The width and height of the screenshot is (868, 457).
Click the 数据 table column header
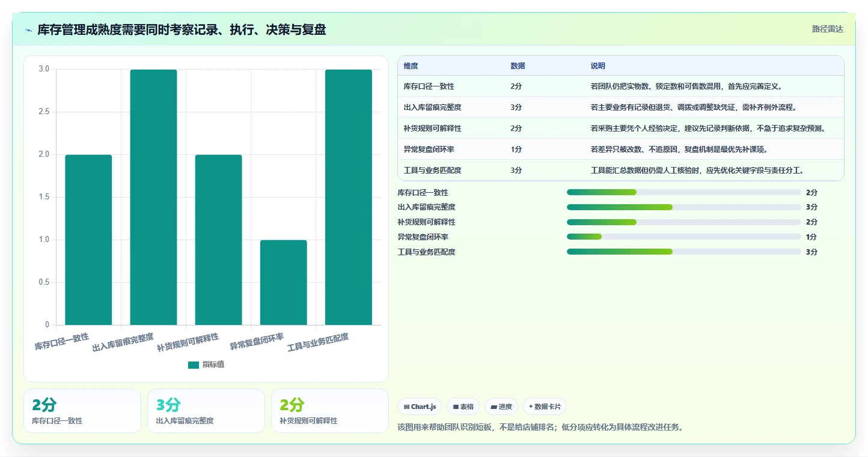click(x=518, y=66)
